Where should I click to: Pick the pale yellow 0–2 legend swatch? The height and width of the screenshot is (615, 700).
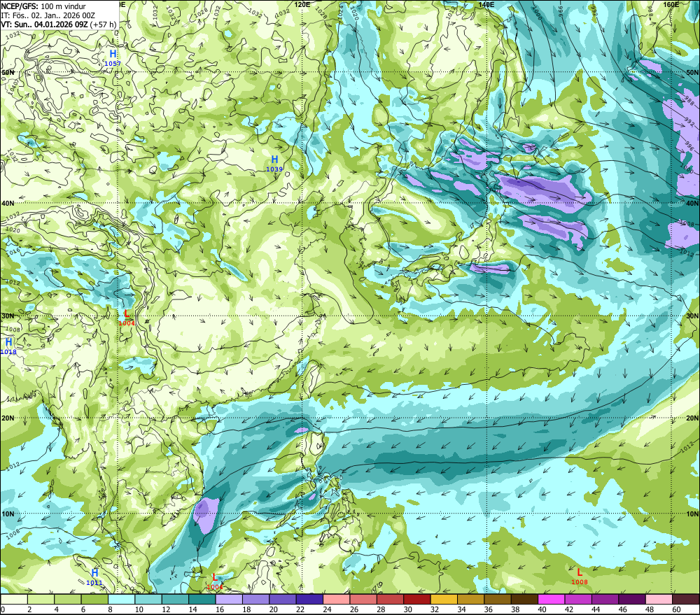pos(14,599)
